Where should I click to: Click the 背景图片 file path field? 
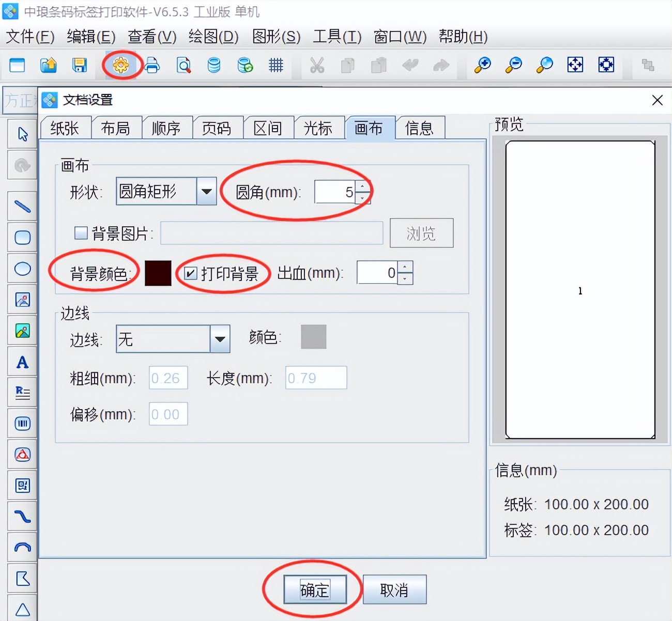point(272,233)
